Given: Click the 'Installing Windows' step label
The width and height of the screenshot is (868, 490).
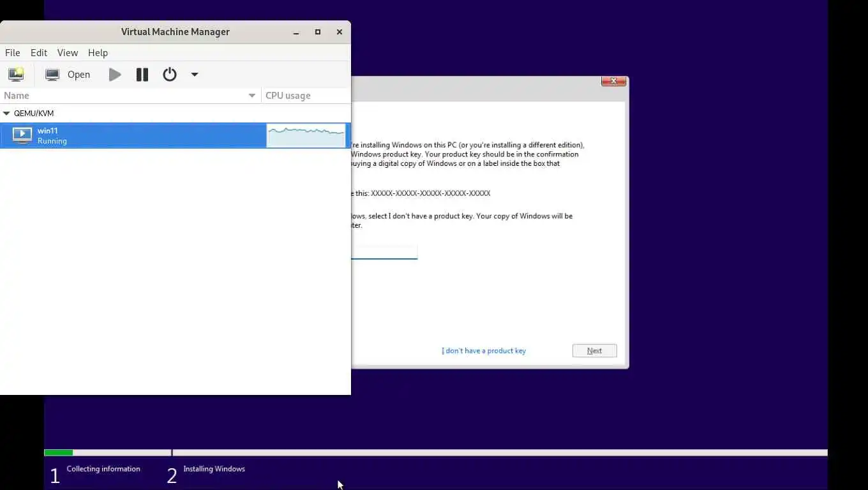Looking at the screenshot, I should [214, 469].
